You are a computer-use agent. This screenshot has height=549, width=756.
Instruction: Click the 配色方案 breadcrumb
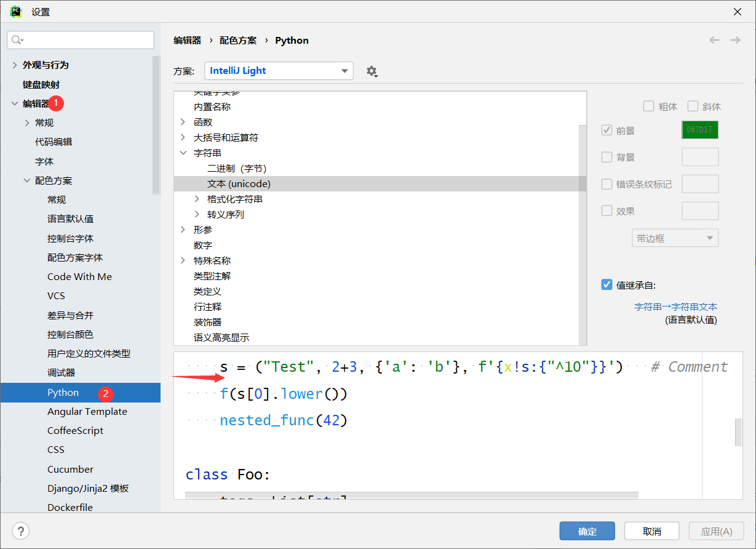238,40
